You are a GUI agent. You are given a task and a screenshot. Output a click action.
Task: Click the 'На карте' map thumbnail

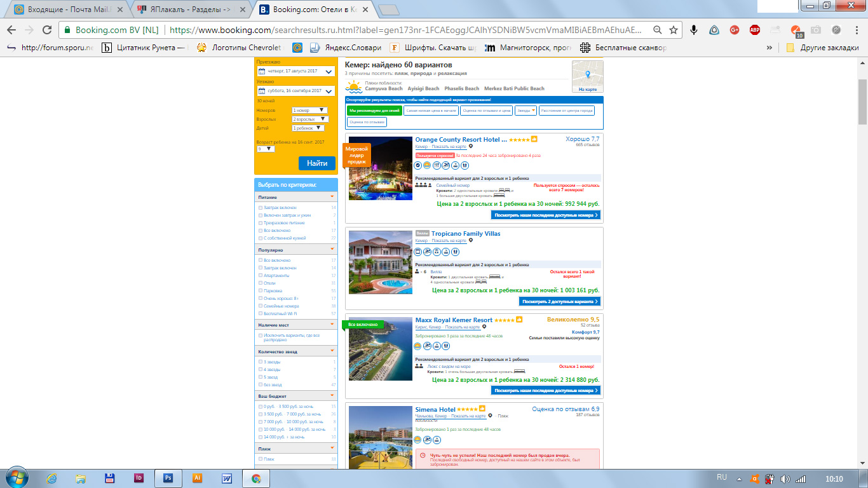588,77
